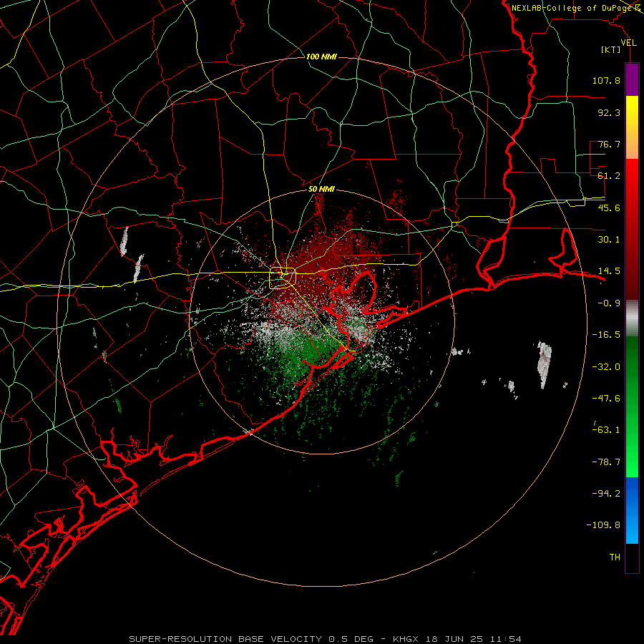Click the -109.8 velocity scale value
This screenshot has width=644, height=644.
tap(603, 525)
